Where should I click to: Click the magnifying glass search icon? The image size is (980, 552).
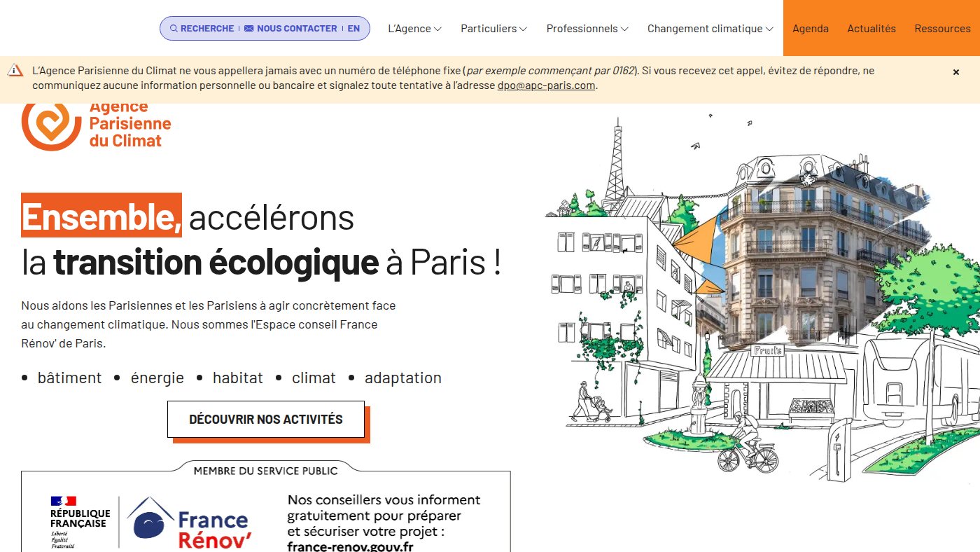(174, 29)
